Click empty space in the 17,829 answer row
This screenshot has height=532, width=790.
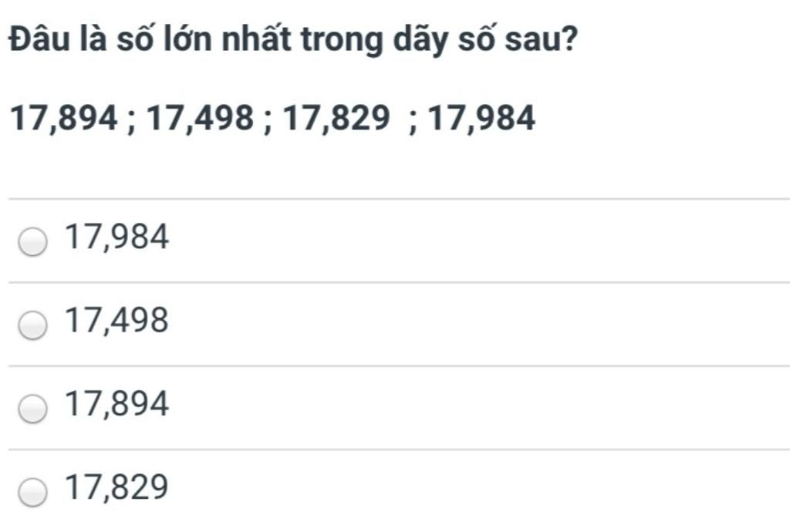(x=478, y=491)
